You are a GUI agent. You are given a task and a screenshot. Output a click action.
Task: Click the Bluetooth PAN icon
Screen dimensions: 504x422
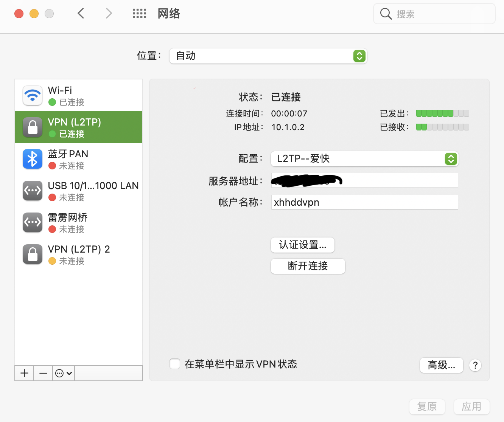click(x=33, y=159)
